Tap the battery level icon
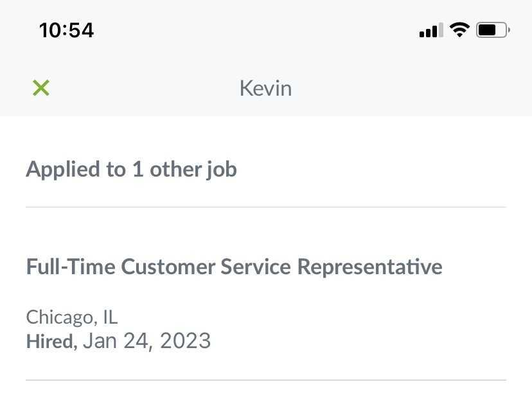This screenshot has width=532, height=393. [x=493, y=30]
